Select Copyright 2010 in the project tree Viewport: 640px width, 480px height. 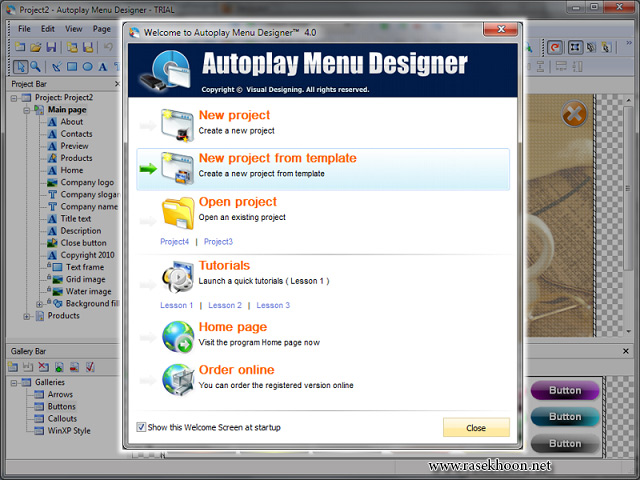tap(87, 255)
